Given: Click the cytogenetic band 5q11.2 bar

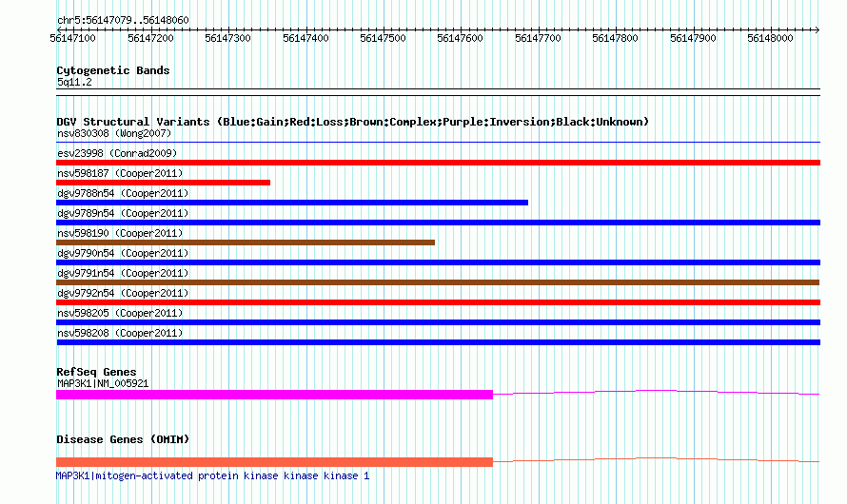Looking at the screenshot, I should [438, 92].
